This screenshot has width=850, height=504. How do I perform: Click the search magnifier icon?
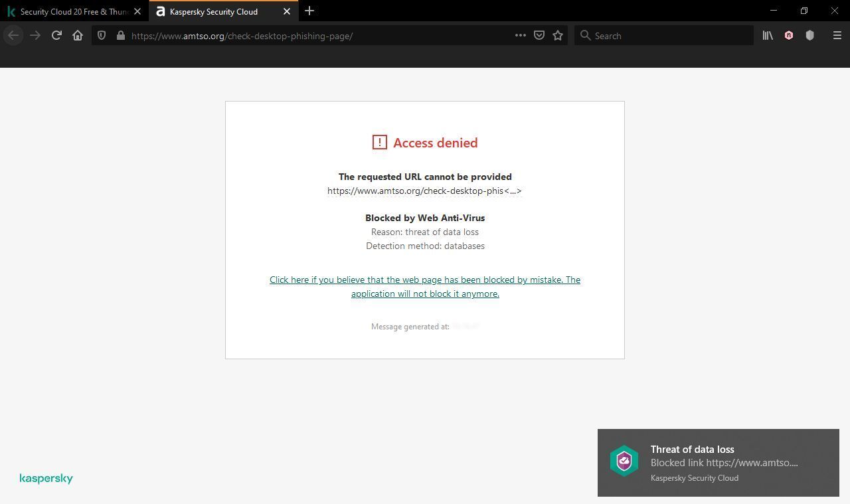point(585,36)
